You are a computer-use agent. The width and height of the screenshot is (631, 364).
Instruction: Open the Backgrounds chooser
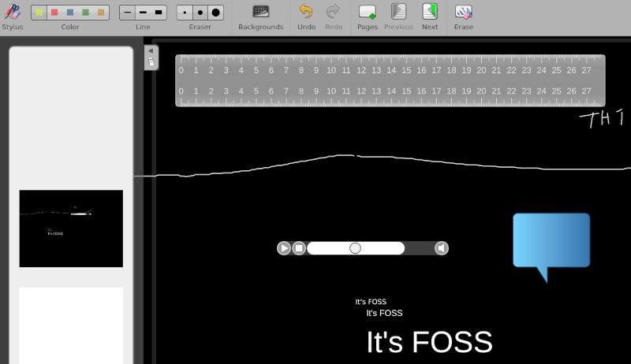(260, 13)
